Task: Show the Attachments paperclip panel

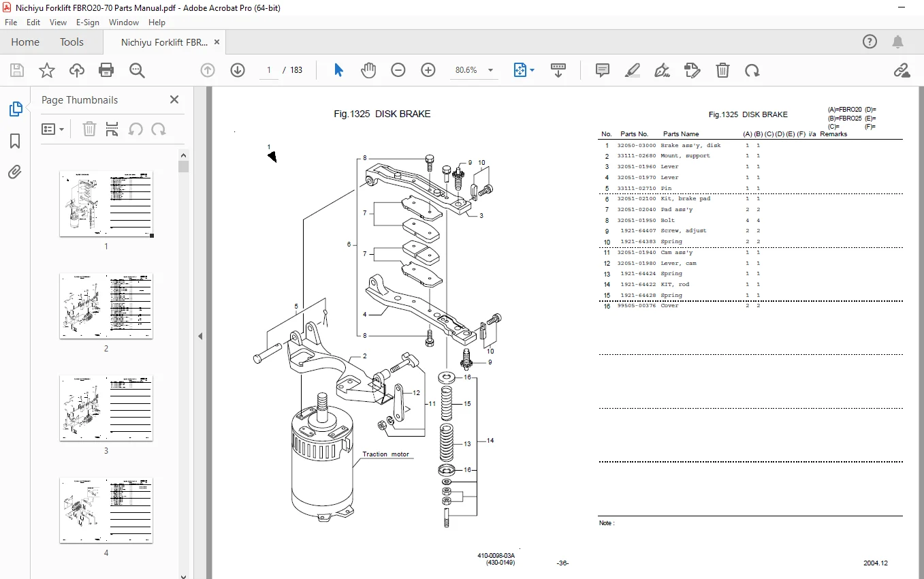Action: point(15,172)
